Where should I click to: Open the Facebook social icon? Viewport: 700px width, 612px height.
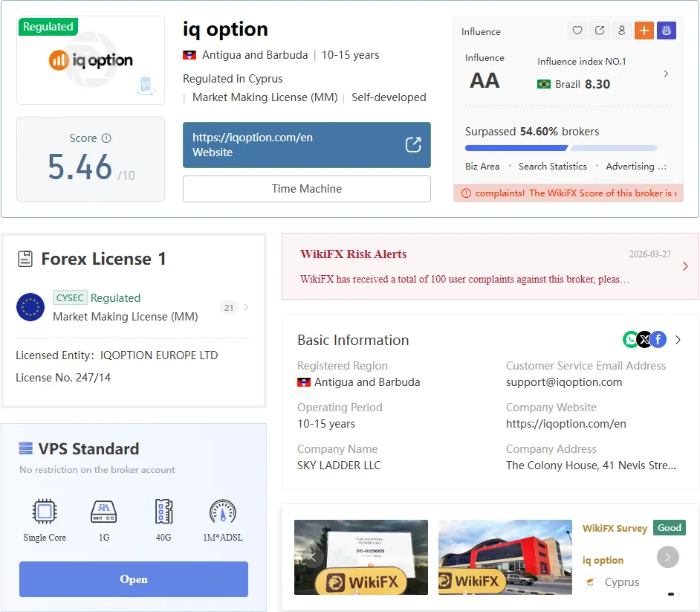[658, 340]
